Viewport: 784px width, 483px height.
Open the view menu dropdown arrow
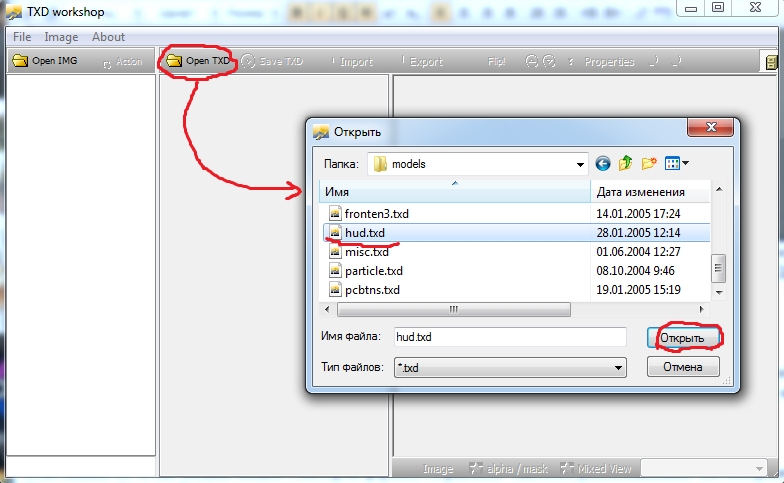686,164
